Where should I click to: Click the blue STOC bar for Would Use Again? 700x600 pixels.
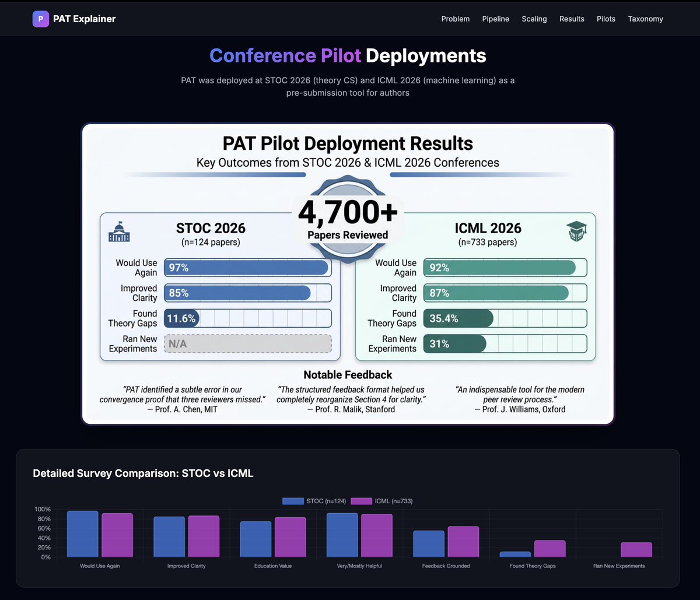tap(82, 534)
